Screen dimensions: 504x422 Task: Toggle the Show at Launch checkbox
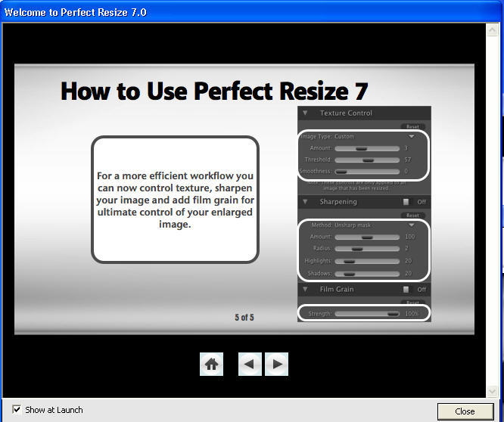(17, 410)
